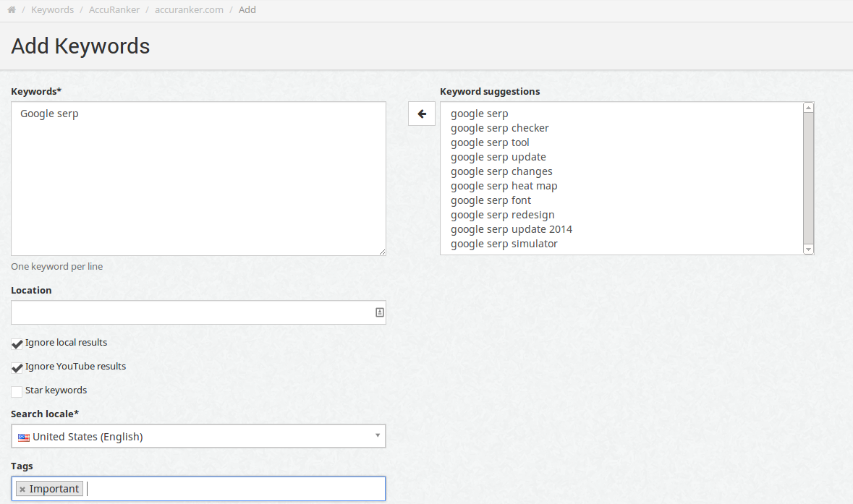Click the 'Ignore local results' label text
This screenshot has width=853, height=504.
click(66, 343)
